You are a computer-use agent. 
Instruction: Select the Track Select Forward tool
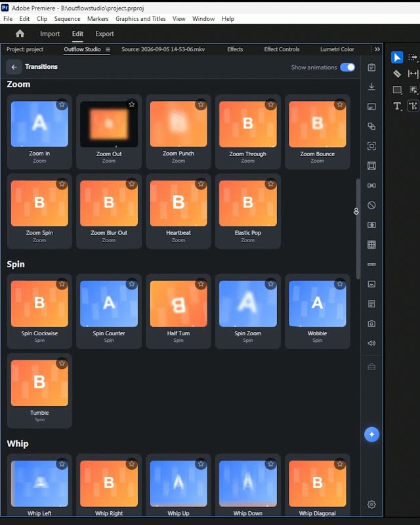pyautogui.click(x=413, y=58)
